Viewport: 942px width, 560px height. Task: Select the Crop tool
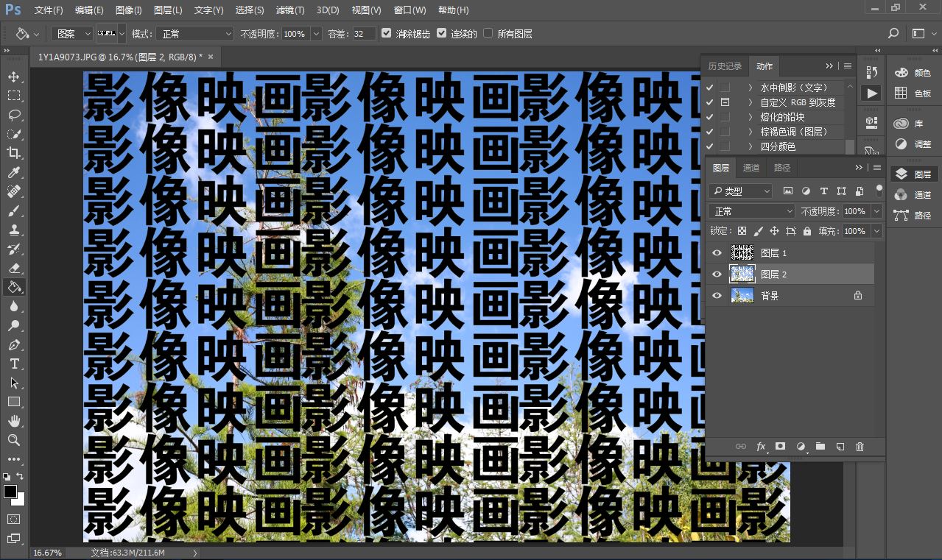(x=14, y=153)
